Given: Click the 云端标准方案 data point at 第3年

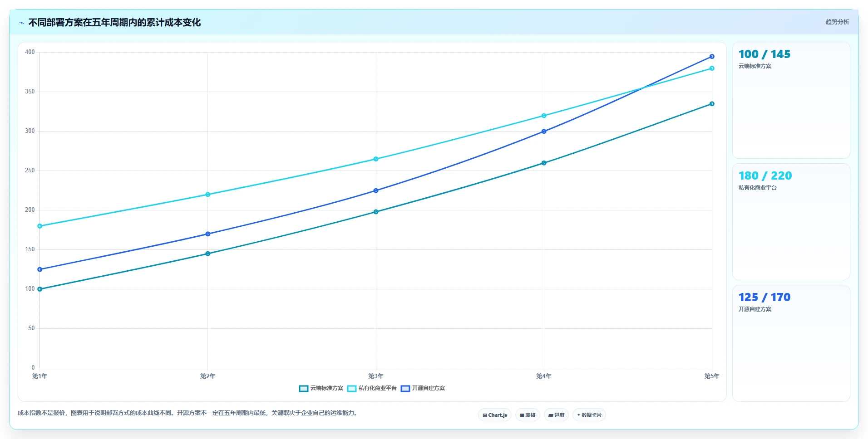Looking at the screenshot, I should pos(376,212).
